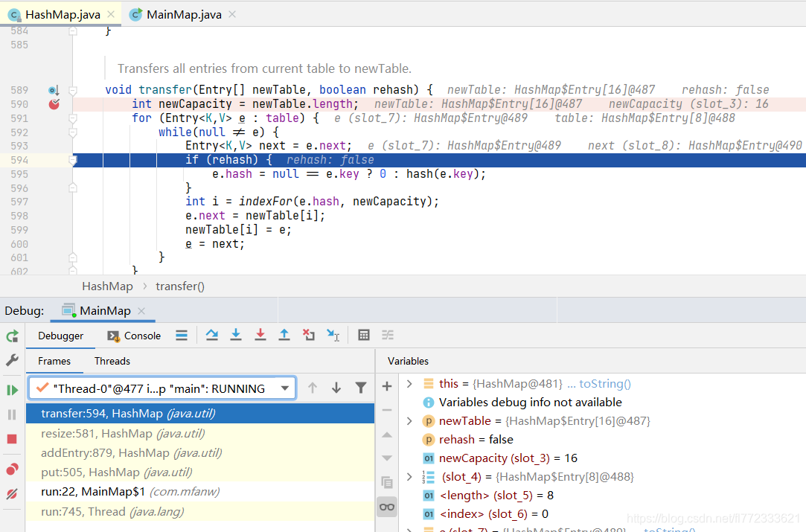Select <index> (slot_6) = 0 variable

pyautogui.click(x=485, y=513)
